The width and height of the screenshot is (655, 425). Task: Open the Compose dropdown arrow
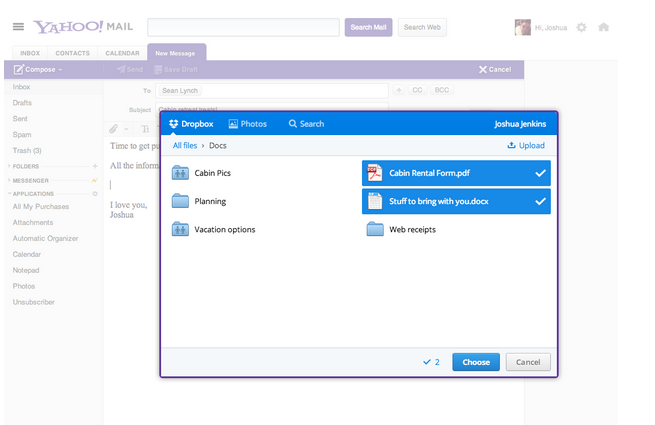tap(60, 70)
